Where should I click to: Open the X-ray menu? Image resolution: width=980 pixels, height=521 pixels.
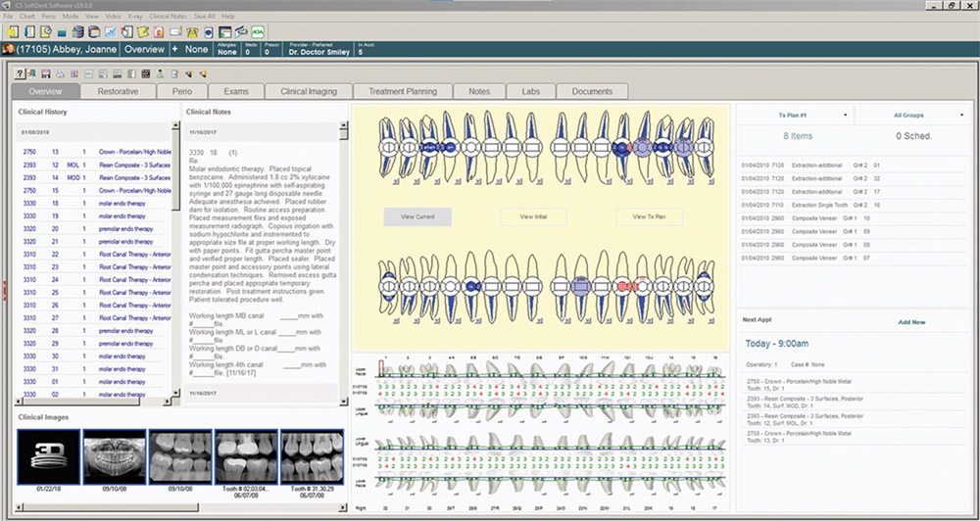[x=134, y=16]
